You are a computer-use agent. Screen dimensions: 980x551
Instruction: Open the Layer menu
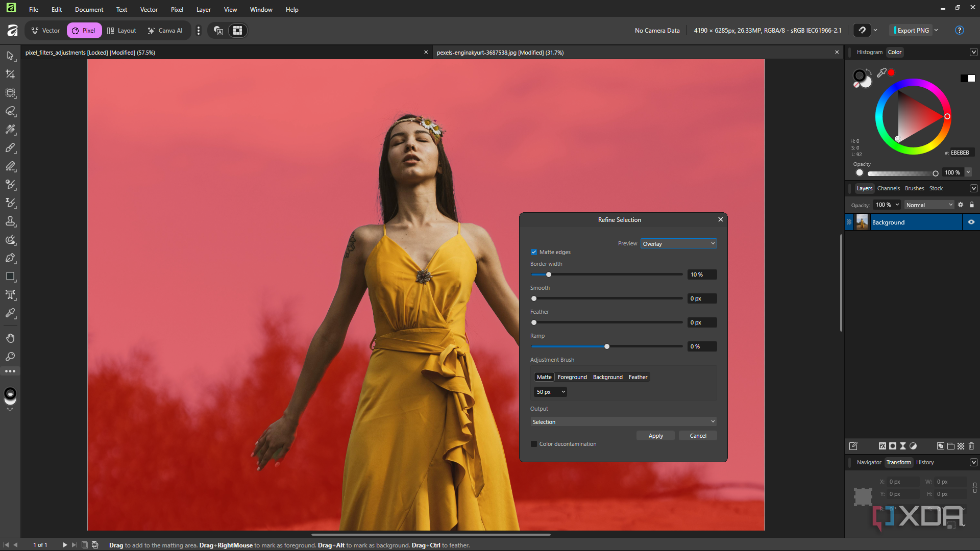[203, 9]
